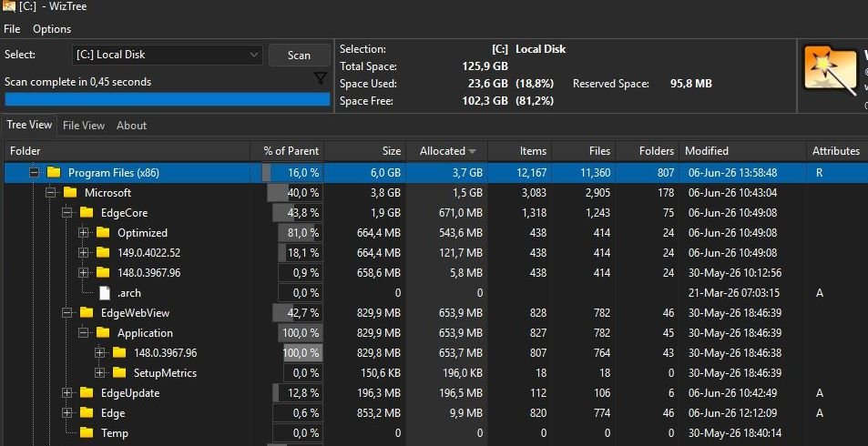Sort by the Modified column header
The width and height of the screenshot is (868, 446).
[x=742, y=150]
